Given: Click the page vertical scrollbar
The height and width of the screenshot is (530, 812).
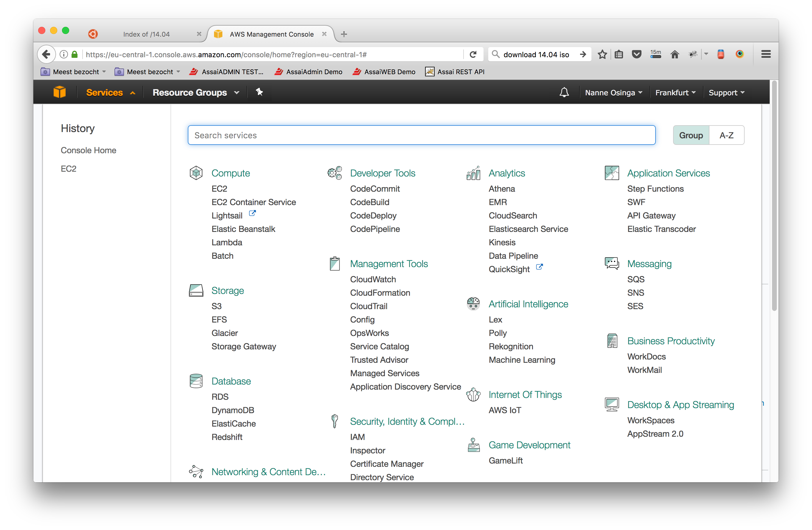Looking at the screenshot, I should 774,196.
